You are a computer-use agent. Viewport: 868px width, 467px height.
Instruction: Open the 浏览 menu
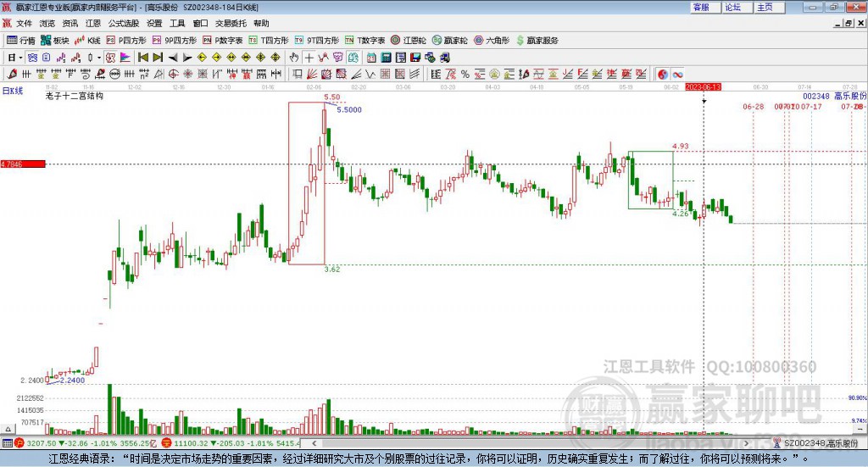click(x=47, y=23)
